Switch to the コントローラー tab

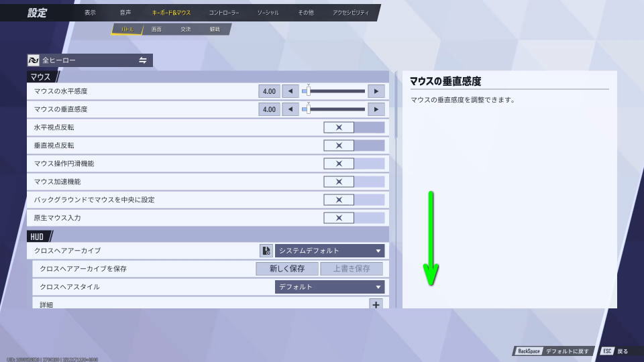[x=223, y=13]
